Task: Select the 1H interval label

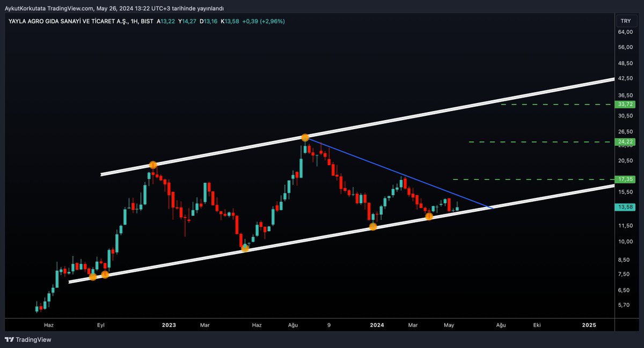Action: [135, 21]
